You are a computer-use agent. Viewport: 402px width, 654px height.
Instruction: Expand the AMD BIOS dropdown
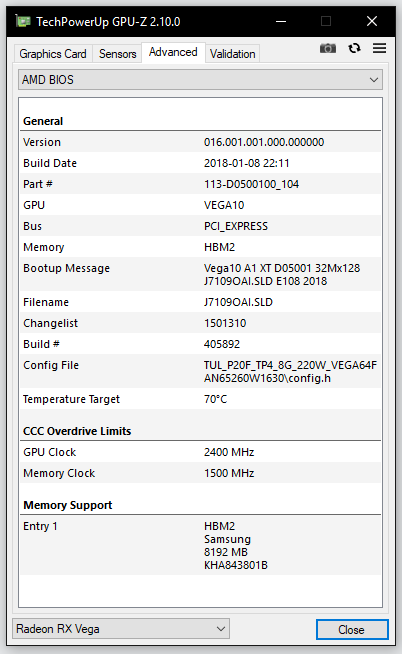pos(200,80)
